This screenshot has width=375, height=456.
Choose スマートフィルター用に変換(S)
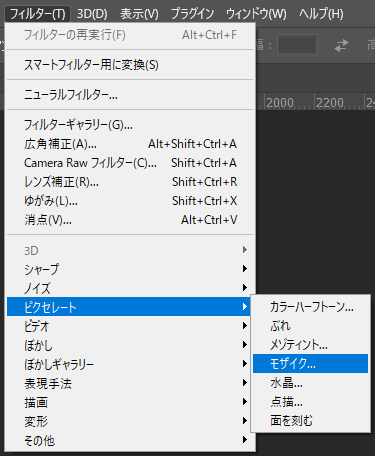point(130,65)
